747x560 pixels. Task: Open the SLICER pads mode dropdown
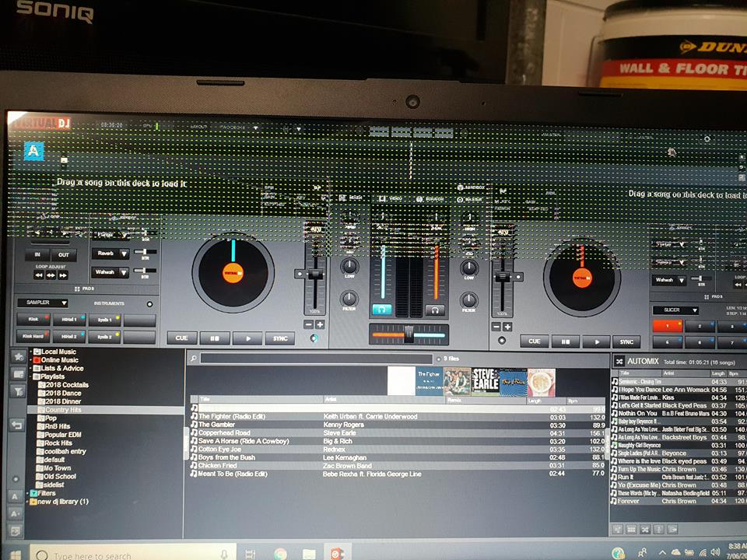(x=675, y=310)
